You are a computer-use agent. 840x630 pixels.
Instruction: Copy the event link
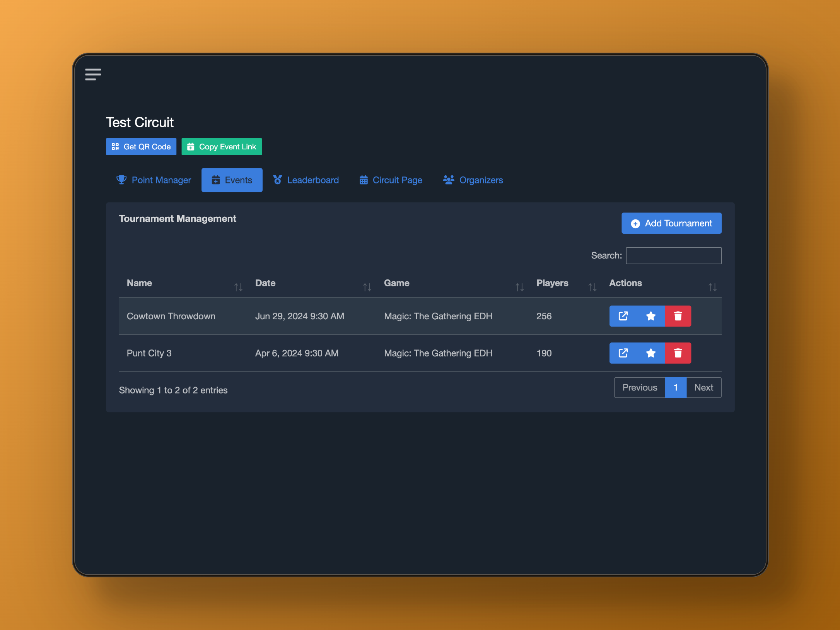(x=222, y=147)
